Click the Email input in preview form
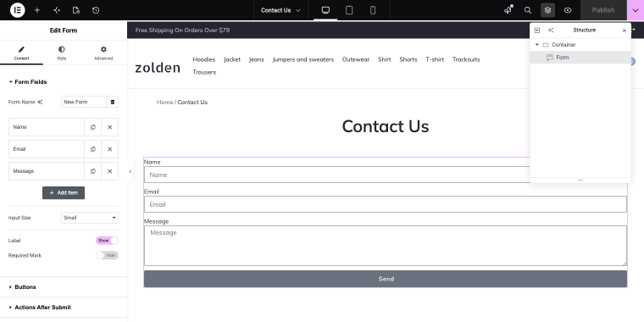The height and width of the screenshot is (322, 644). [x=386, y=204]
